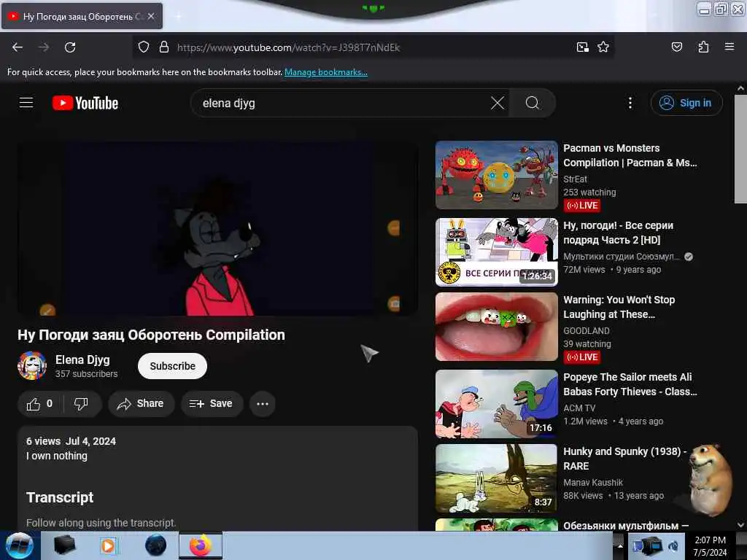Open the Firefox extensions puzzle icon
The image size is (747, 560).
[x=703, y=47]
